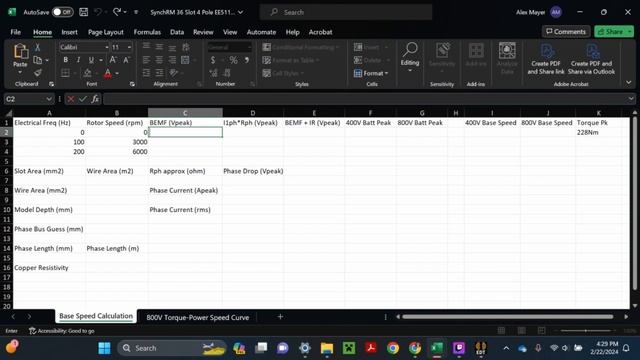Toggle the AutoSave switch
640x360 pixels.
[62, 12]
